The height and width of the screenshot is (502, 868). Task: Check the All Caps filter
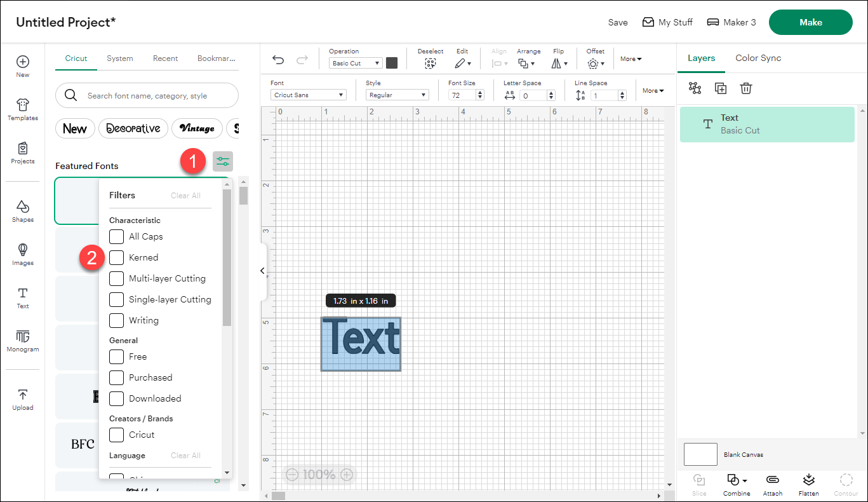(117, 236)
